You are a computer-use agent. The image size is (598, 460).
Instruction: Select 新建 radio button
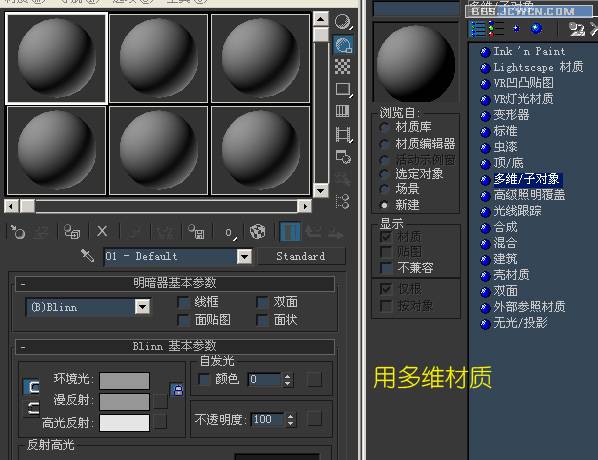[x=384, y=205]
